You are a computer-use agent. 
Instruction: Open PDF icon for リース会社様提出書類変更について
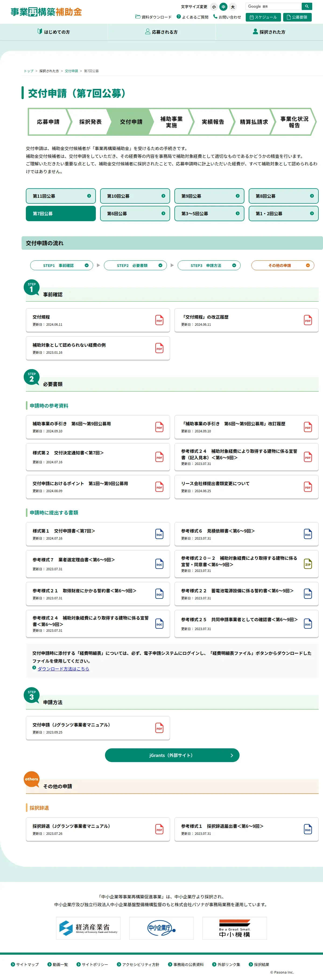click(308, 486)
